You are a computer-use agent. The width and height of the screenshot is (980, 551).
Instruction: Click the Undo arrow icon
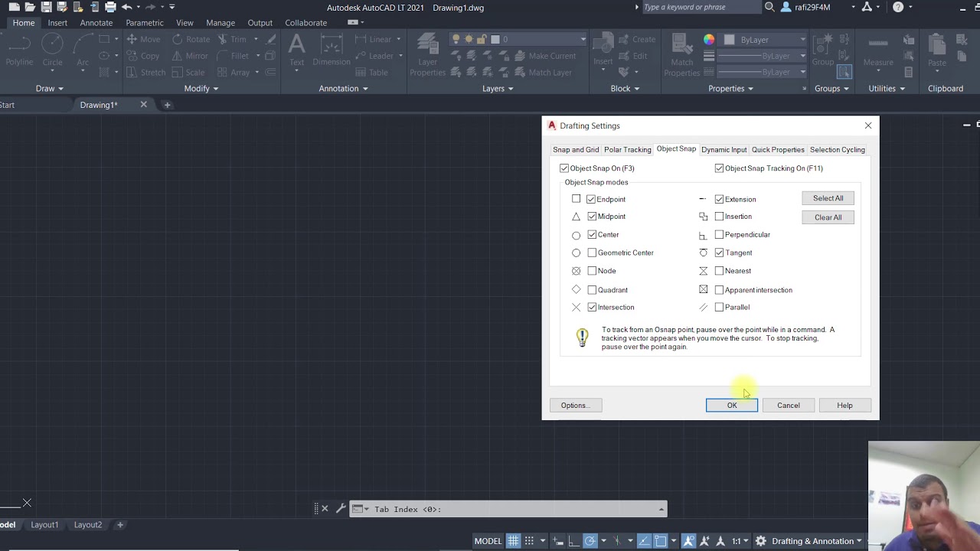click(127, 7)
